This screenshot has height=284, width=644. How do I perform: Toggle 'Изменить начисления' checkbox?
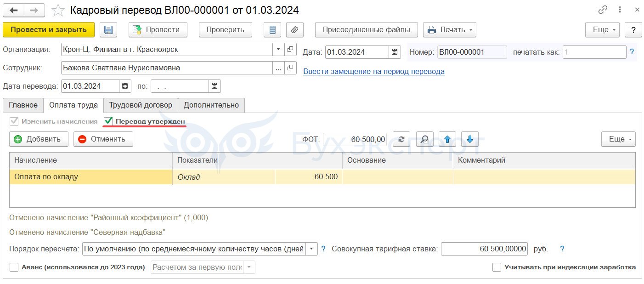14,121
